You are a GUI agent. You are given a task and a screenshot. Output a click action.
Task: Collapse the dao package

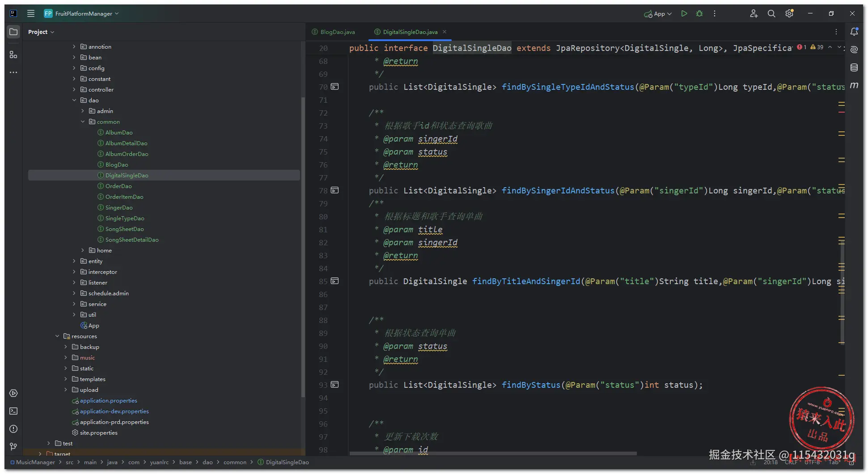click(74, 100)
